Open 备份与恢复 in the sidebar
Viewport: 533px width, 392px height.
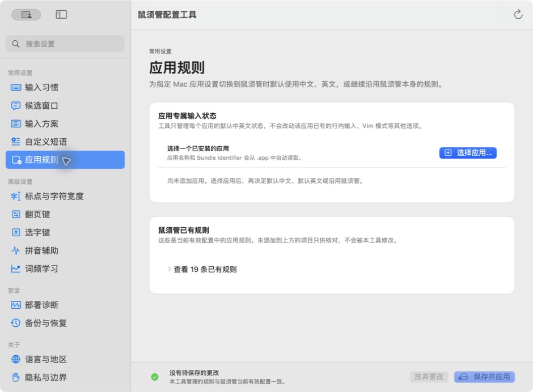tap(65, 323)
